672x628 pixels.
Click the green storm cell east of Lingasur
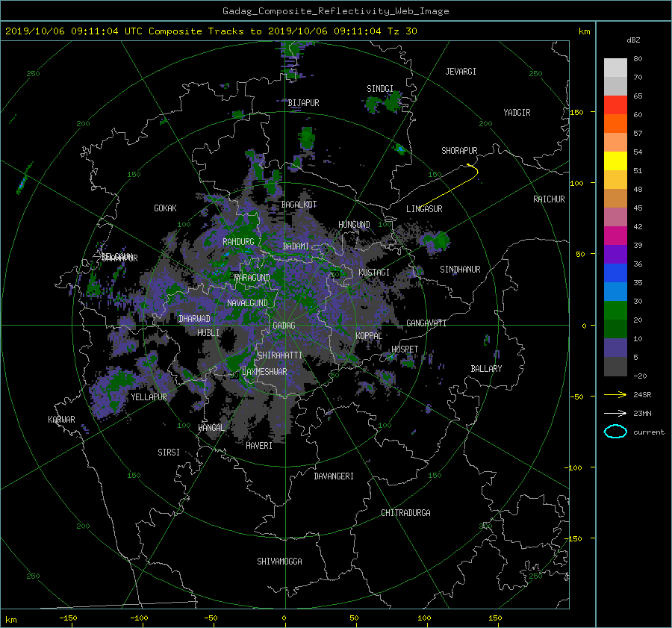pos(440,240)
